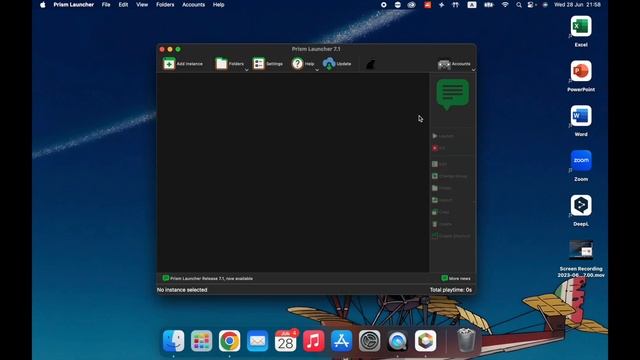The image size is (640, 360).
Task: Open Calendar showing 28 in Dock
Action: click(x=285, y=341)
